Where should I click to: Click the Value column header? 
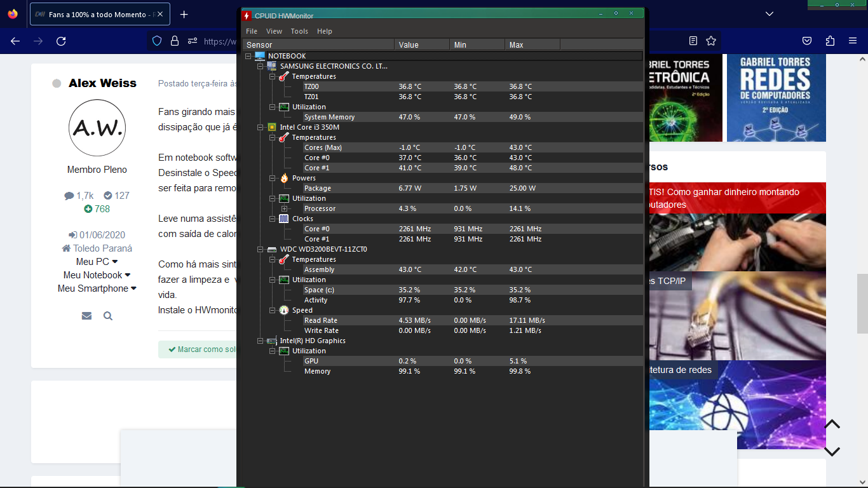pyautogui.click(x=422, y=44)
